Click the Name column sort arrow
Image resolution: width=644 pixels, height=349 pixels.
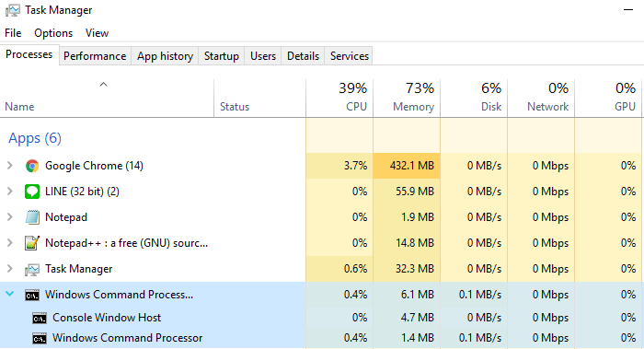coord(103,85)
